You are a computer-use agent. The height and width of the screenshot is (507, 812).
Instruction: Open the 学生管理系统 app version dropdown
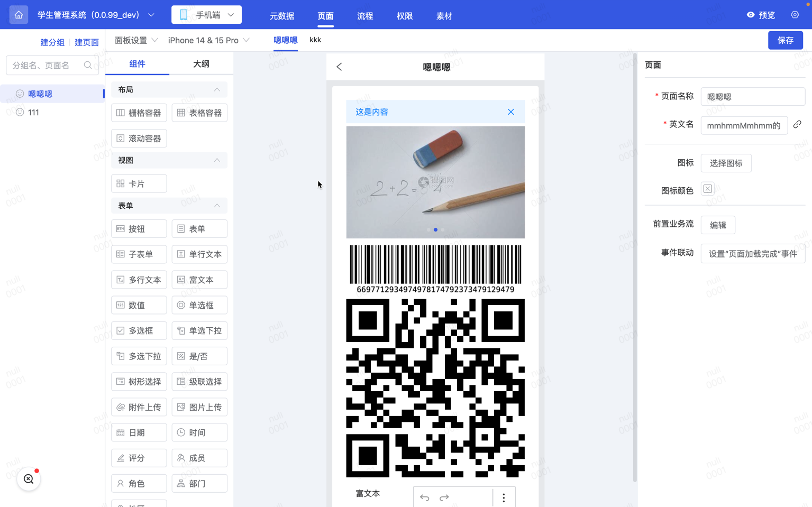click(96, 15)
